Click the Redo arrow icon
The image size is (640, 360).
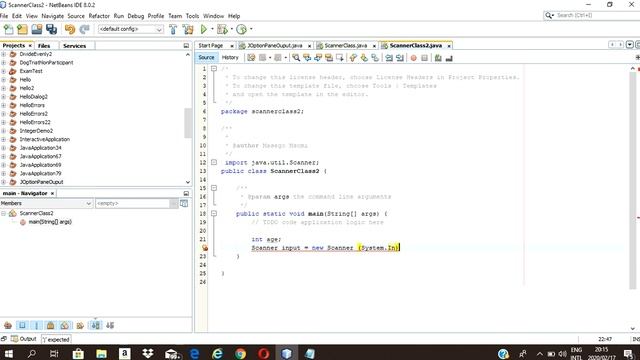84,29
